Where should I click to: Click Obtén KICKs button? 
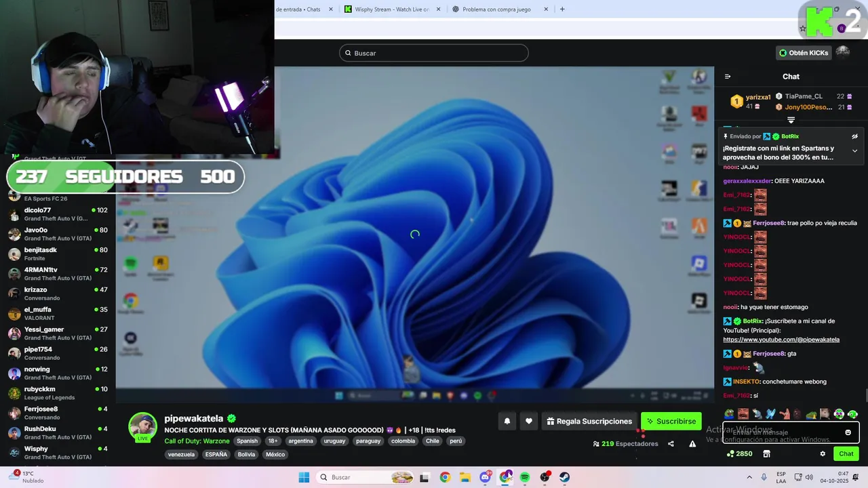point(804,53)
